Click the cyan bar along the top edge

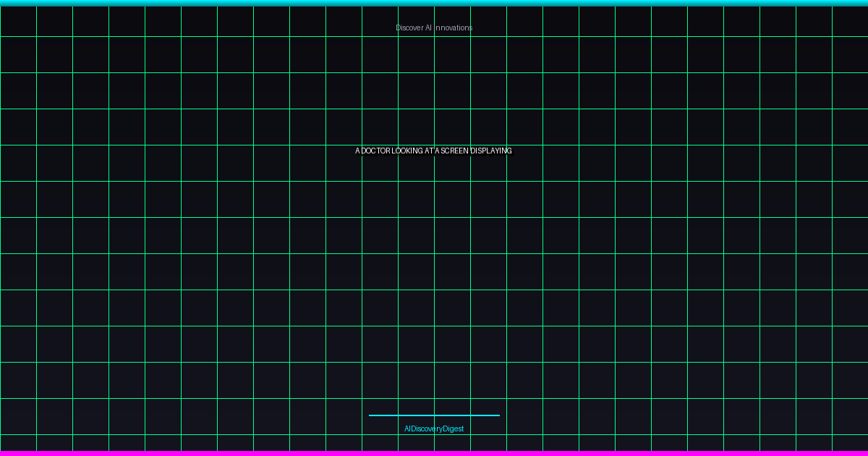point(434,3)
